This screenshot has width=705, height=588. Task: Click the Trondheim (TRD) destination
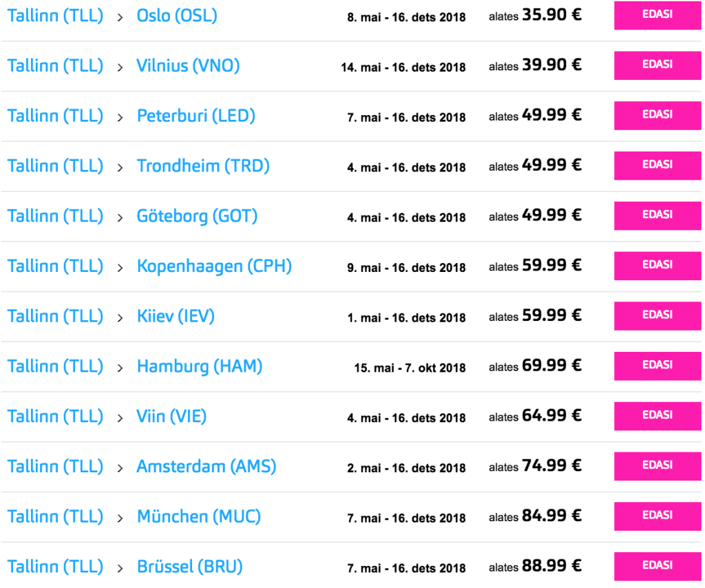coord(203,166)
